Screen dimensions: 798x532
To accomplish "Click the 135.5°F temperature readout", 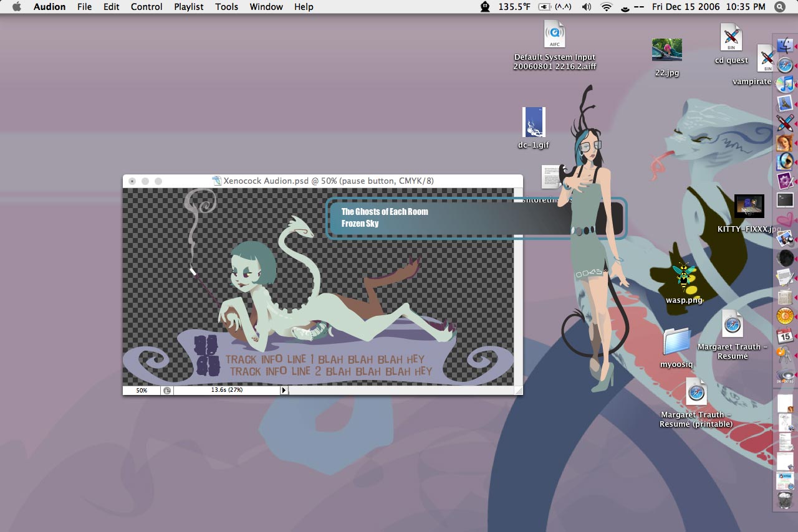I will (x=514, y=7).
